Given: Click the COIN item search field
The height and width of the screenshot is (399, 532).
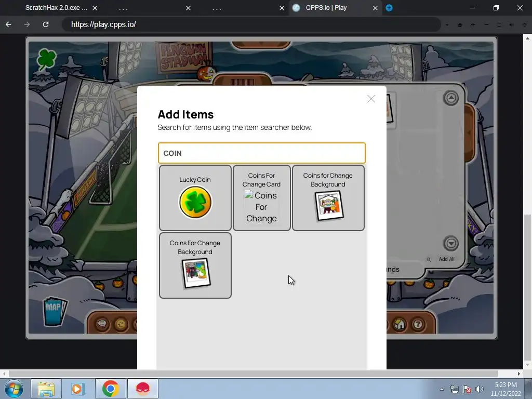Looking at the screenshot, I should tap(262, 153).
